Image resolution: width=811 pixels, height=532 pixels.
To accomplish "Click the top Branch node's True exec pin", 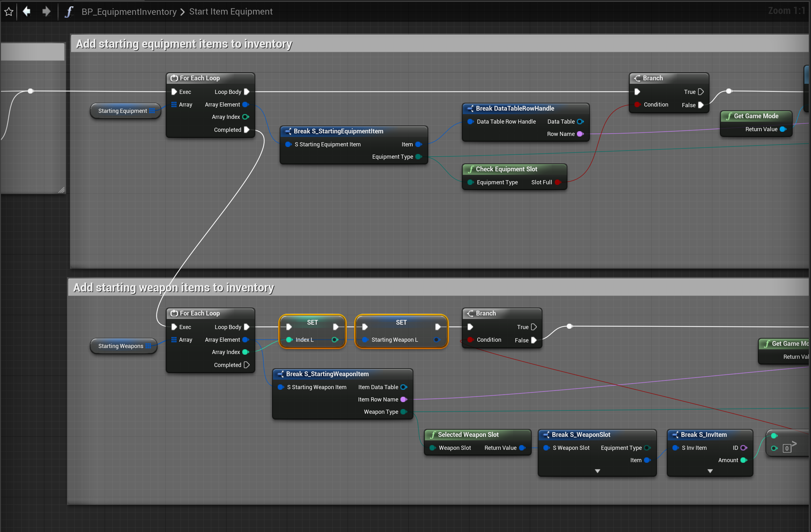I will (x=701, y=92).
